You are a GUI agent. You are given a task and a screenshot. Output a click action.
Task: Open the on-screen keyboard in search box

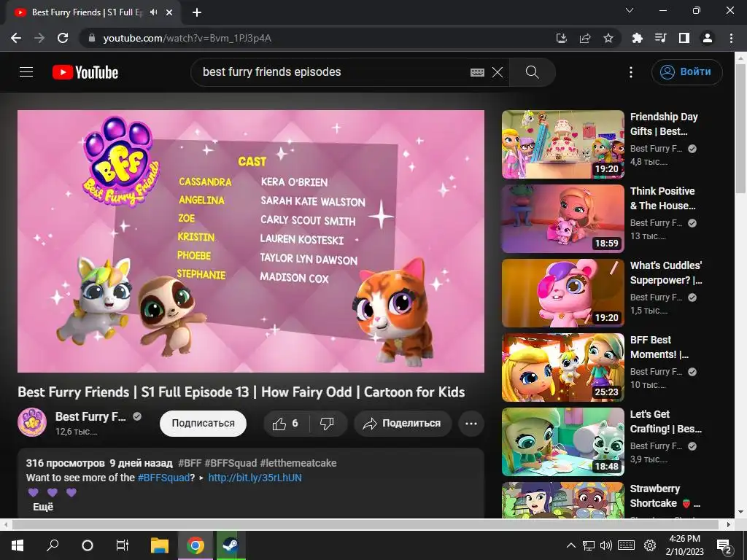[x=477, y=72]
